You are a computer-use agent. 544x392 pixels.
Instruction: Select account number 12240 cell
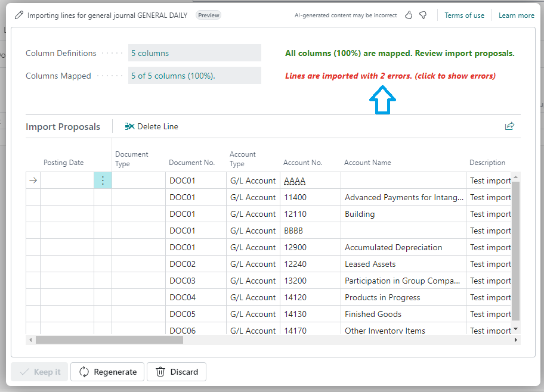click(310, 264)
